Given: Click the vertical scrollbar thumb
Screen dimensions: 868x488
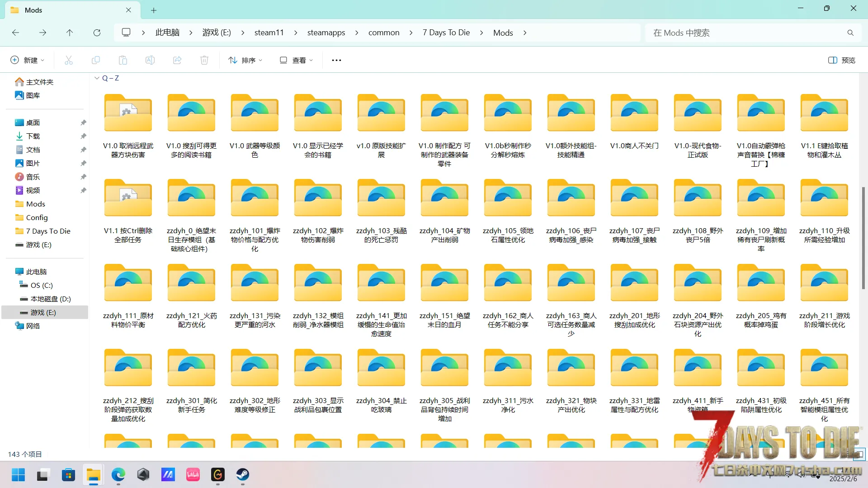Looking at the screenshot, I should 863,238.
